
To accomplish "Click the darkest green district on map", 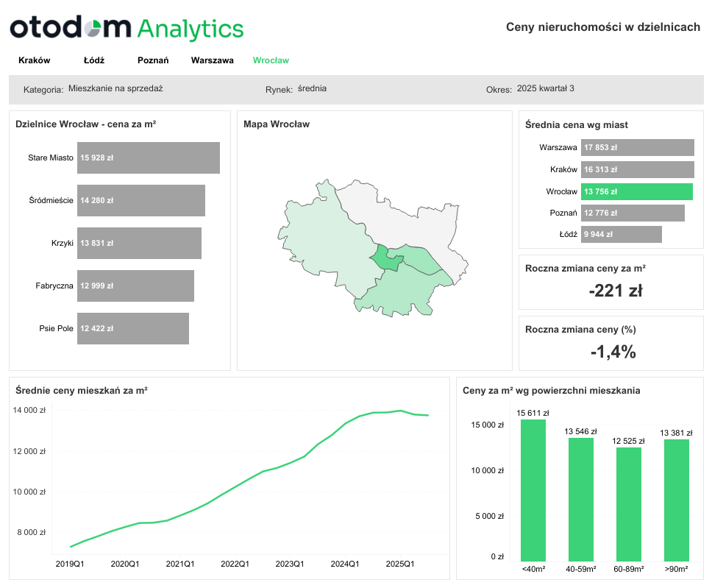I will pos(385,259).
